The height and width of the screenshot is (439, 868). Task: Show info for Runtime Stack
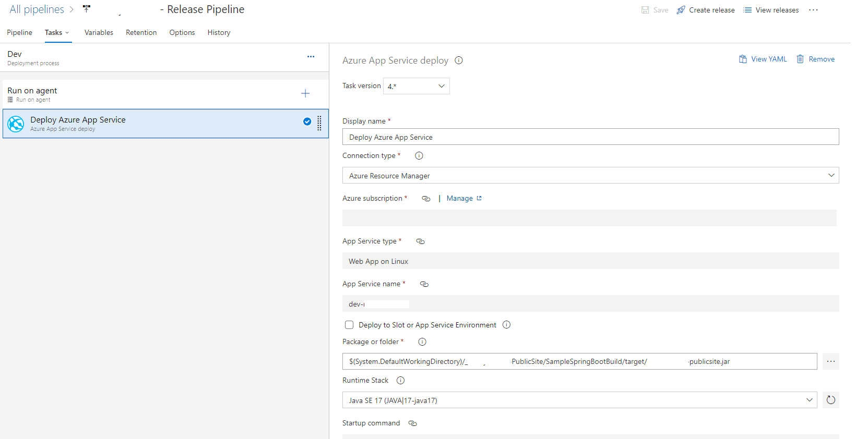pos(400,381)
